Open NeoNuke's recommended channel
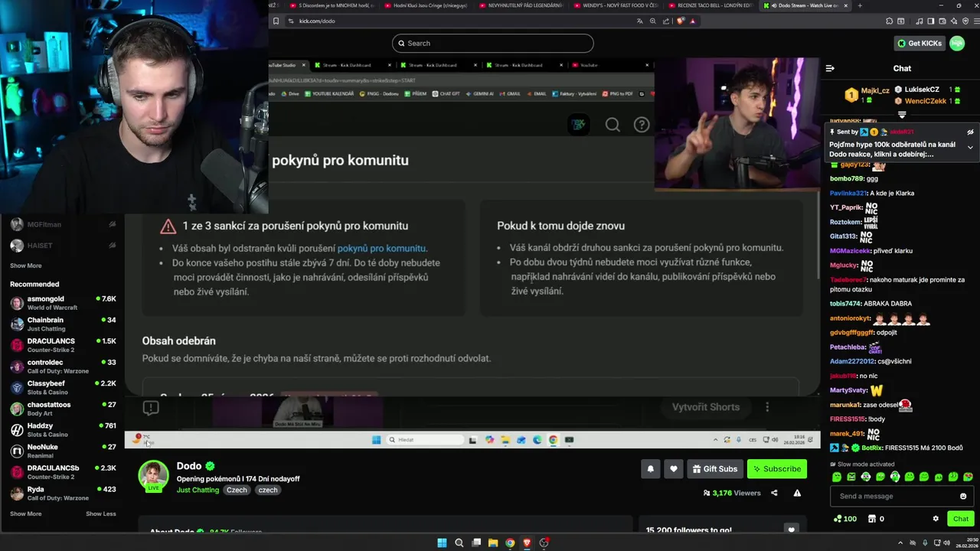 click(x=63, y=451)
